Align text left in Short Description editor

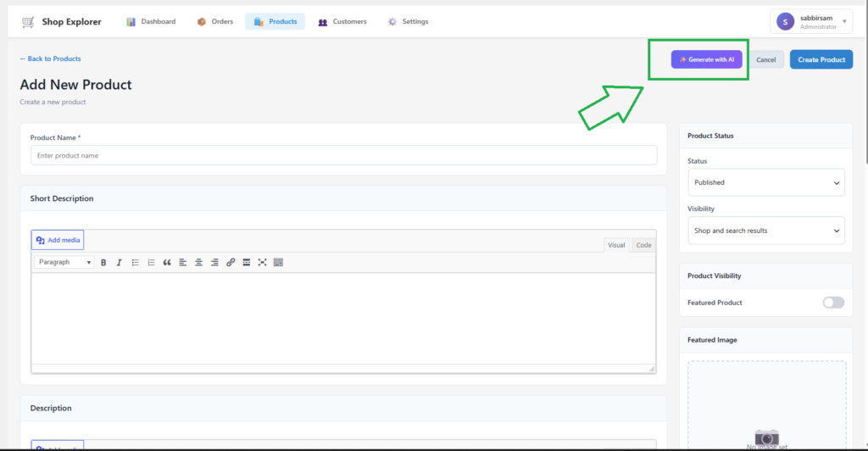(183, 262)
